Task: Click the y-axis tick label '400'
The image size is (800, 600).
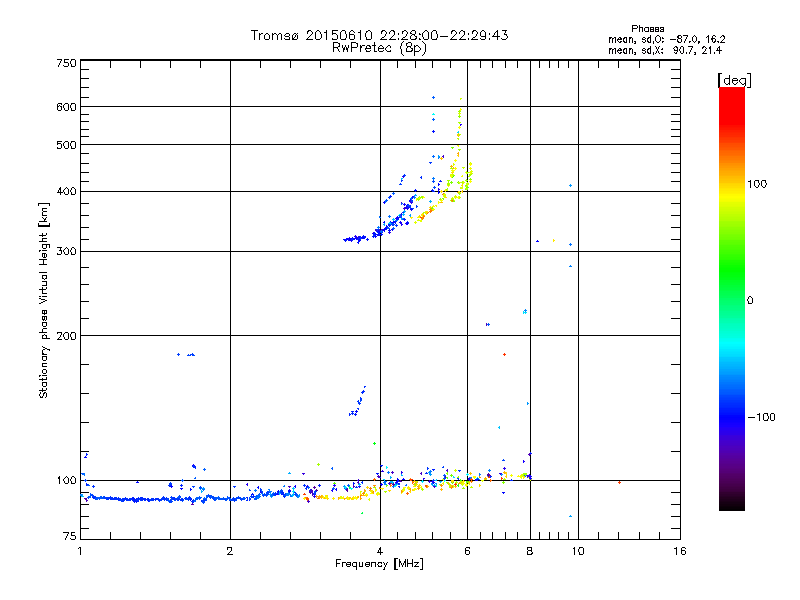Action: (x=66, y=192)
